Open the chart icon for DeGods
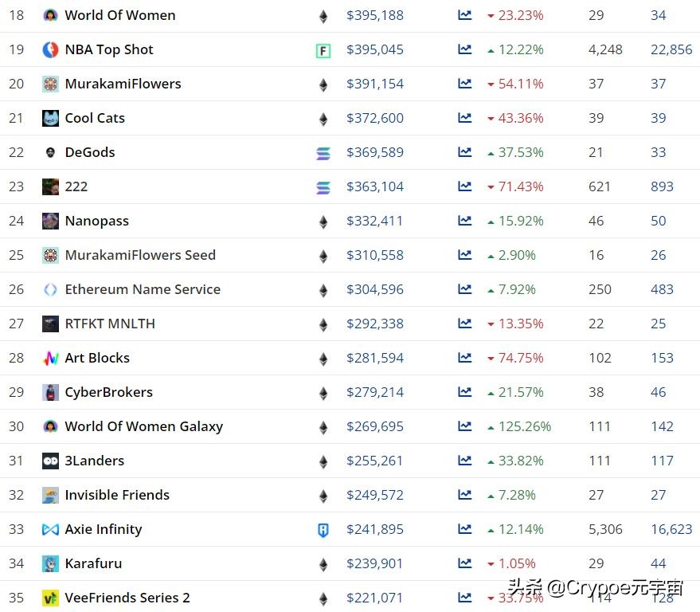Screen dimensions: 700x612 465,152
